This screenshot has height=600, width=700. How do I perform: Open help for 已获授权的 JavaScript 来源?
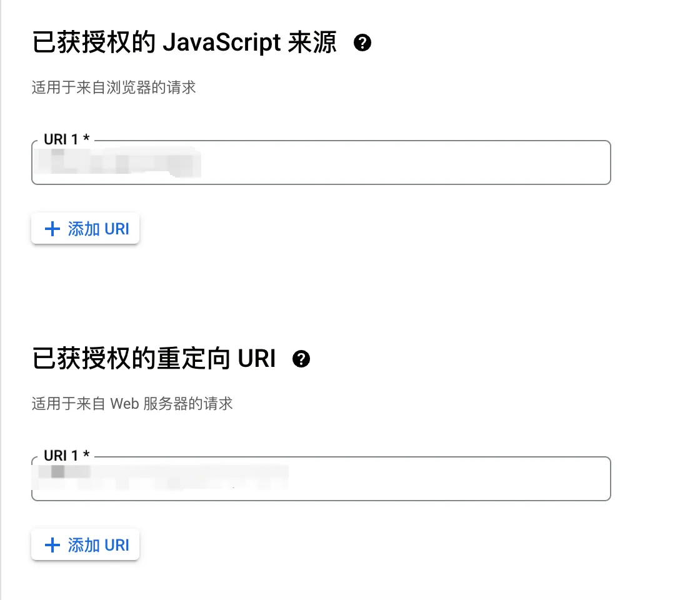(x=362, y=43)
